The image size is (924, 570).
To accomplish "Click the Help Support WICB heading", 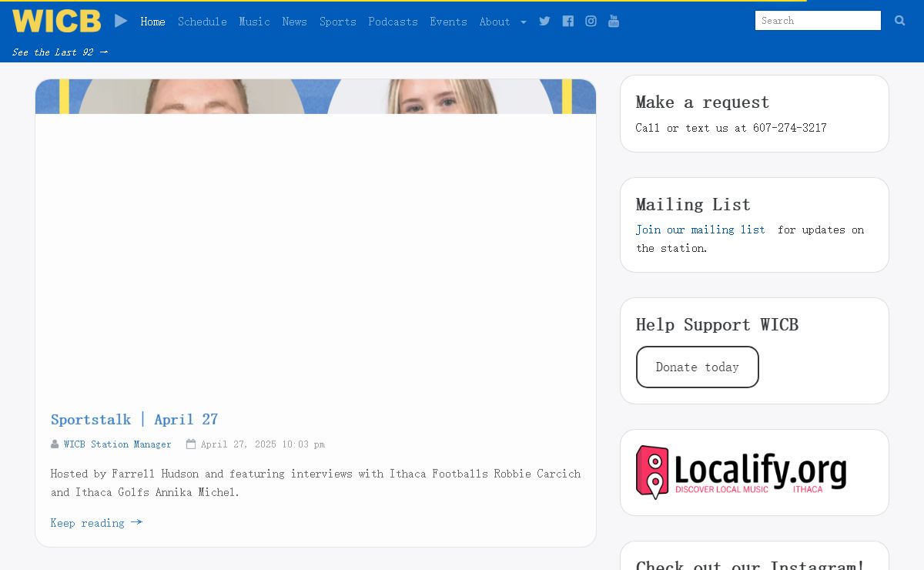I will pos(717,324).
